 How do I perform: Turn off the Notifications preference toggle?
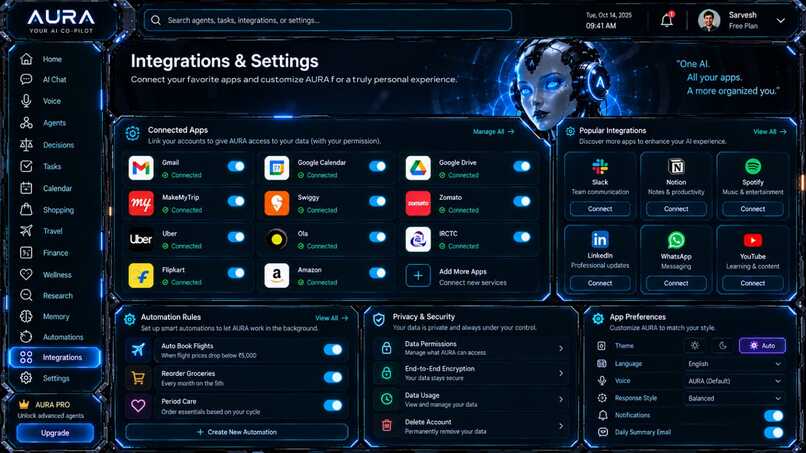coord(774,415)
